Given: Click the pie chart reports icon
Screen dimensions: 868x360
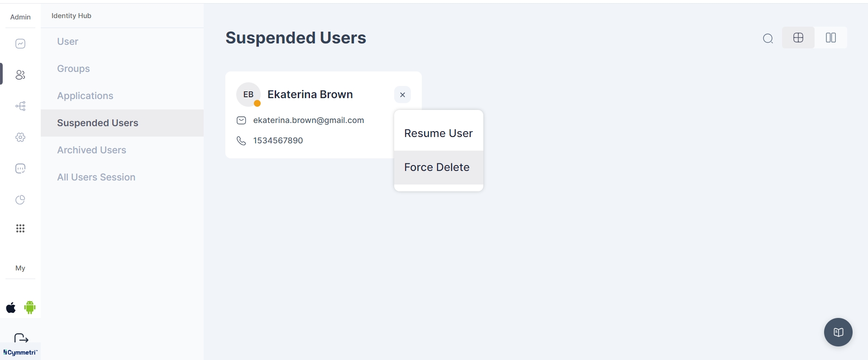Looking at the screenshot, I should (x=20, y=200).
